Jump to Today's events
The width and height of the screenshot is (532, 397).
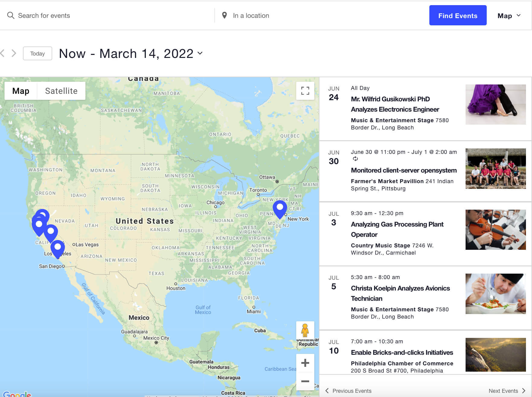[x=37, y=53]
